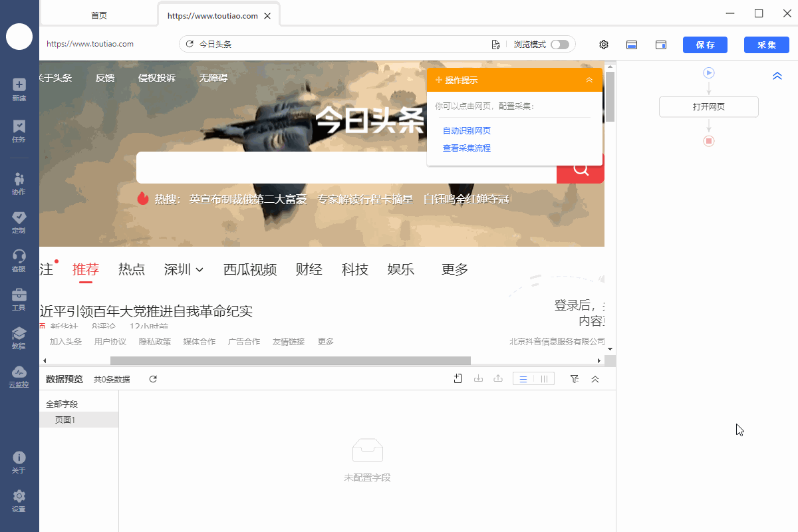Open the 西瓜视频 channel tab

[x=250, y=269]
